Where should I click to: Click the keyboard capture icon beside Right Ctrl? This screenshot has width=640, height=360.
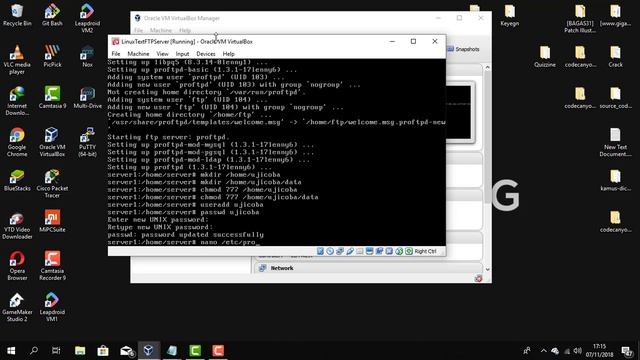click(x=409, y=251)
